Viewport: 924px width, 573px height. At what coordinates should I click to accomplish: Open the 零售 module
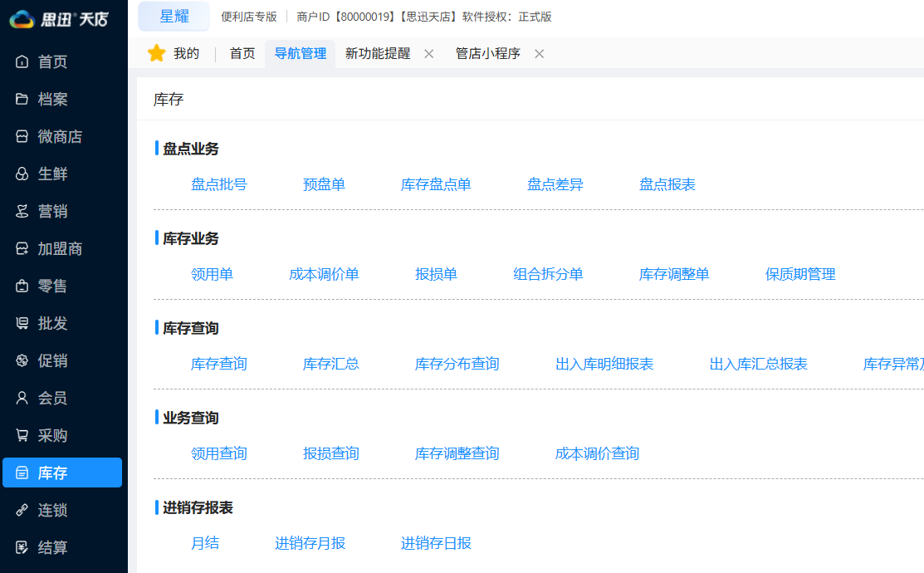click(x=33, y=286)
